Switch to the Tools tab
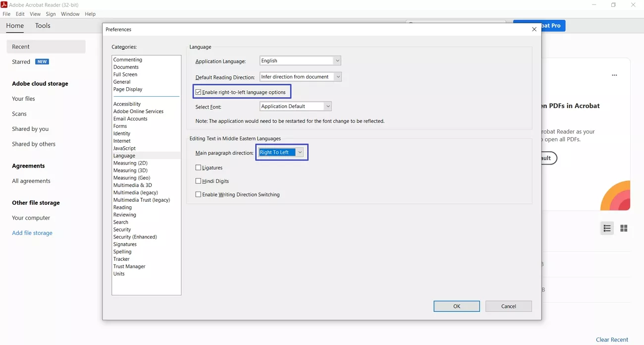644x345 pixels. coord(42,25)
